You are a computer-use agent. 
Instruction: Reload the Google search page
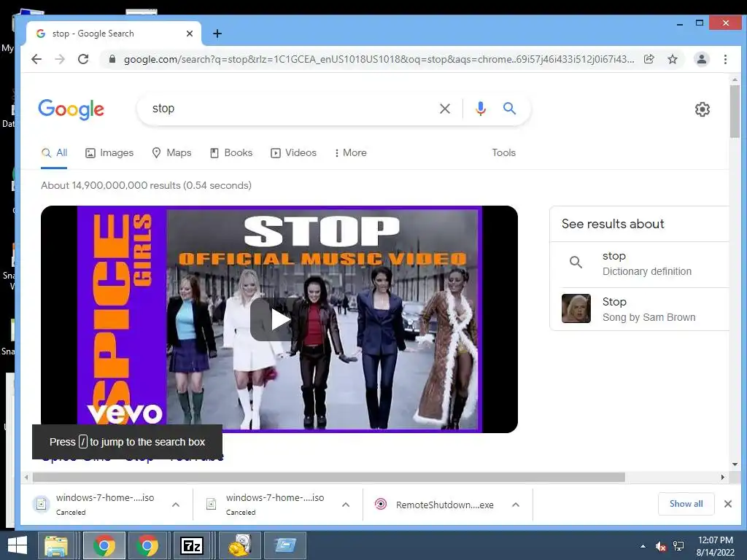83,59
